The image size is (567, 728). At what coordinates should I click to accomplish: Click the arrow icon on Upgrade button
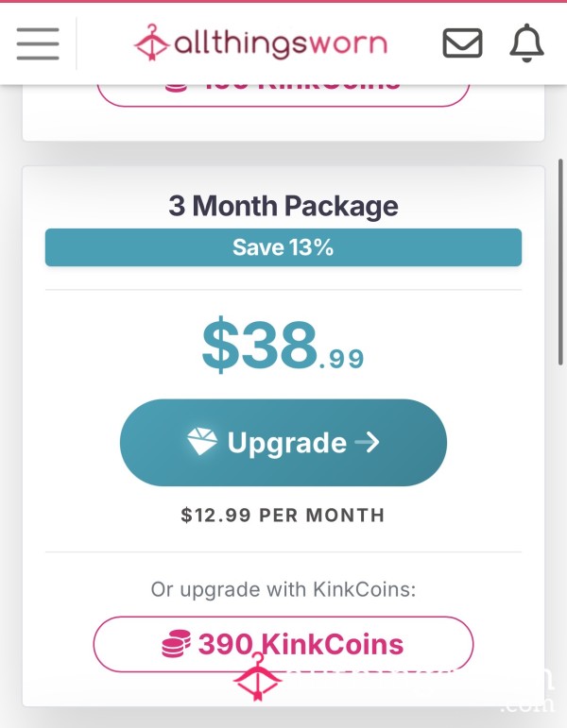[368, 442]
